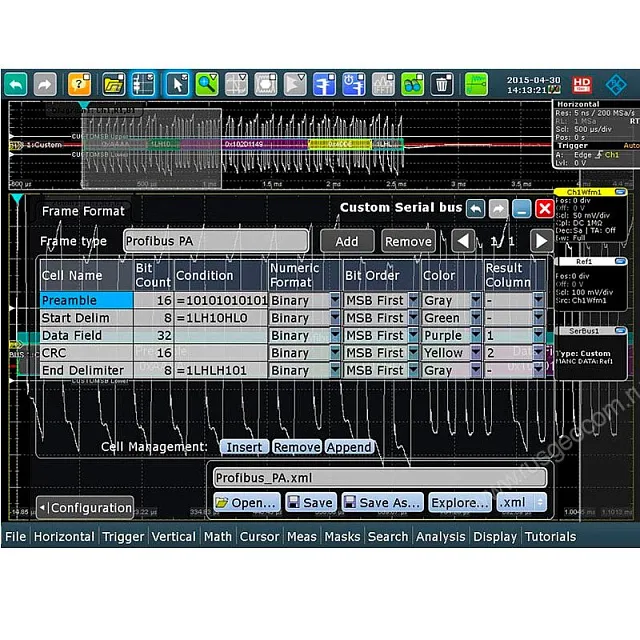The width and height of the screenshot is (640, 640).
Task: Open Numeric Format dropdown for Preamble row
Action: click(333, 300)
